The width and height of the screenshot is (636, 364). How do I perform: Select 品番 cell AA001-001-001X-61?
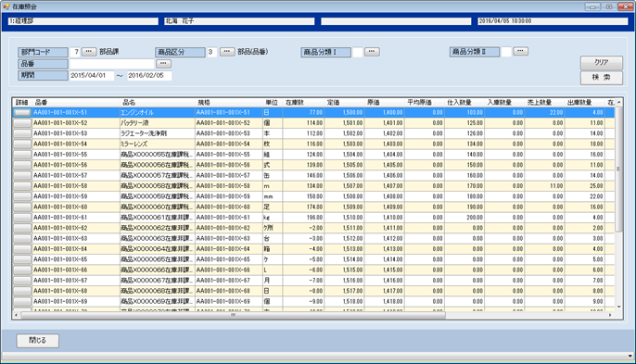click(76, 218)
